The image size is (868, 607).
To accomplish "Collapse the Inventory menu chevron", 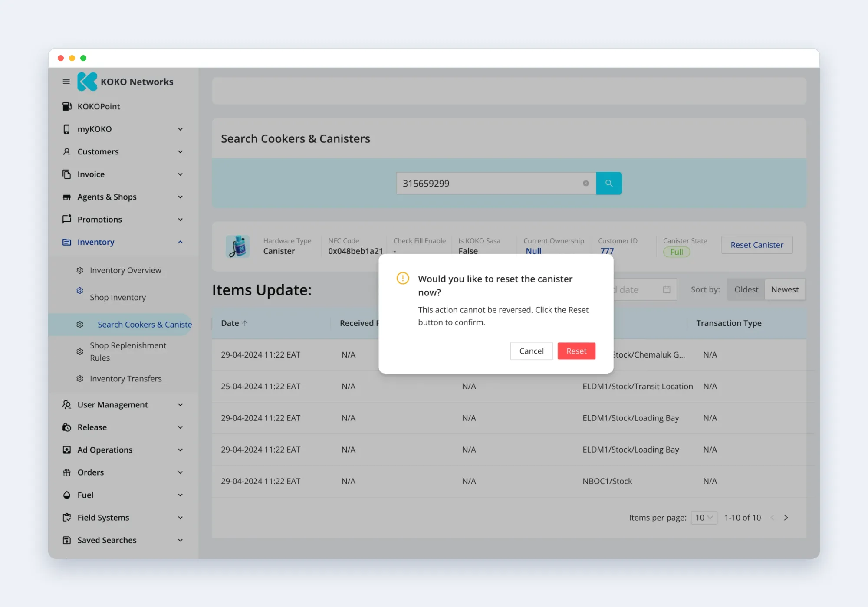I will point(180,242).
